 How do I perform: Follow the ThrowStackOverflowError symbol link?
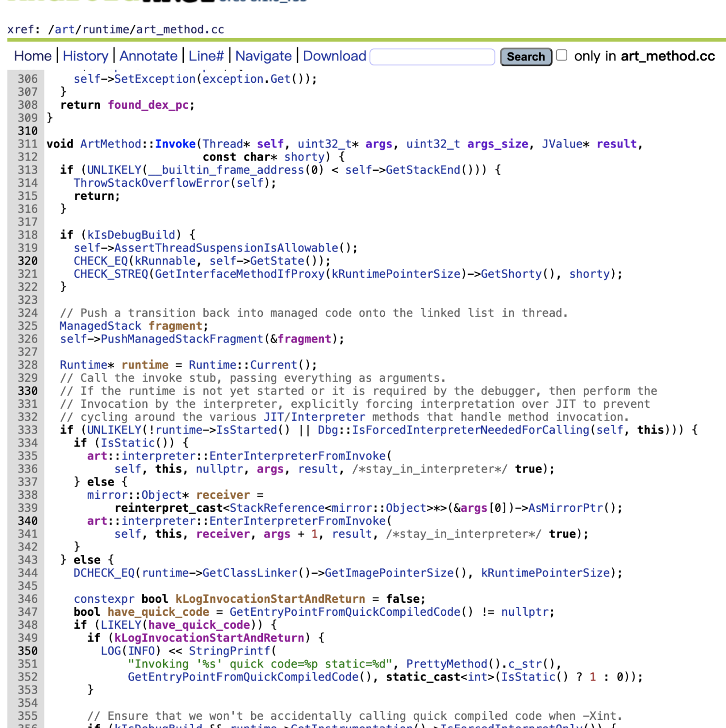152,183
